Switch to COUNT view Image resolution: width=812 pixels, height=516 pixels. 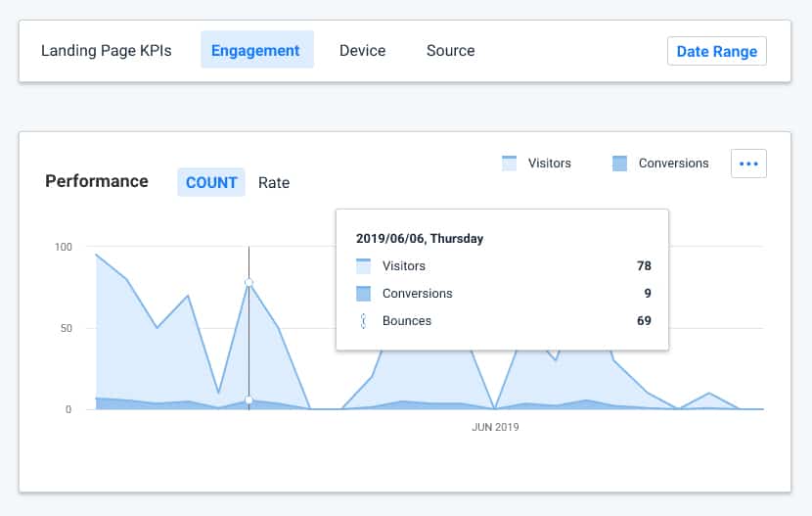[x=211, y=182]
